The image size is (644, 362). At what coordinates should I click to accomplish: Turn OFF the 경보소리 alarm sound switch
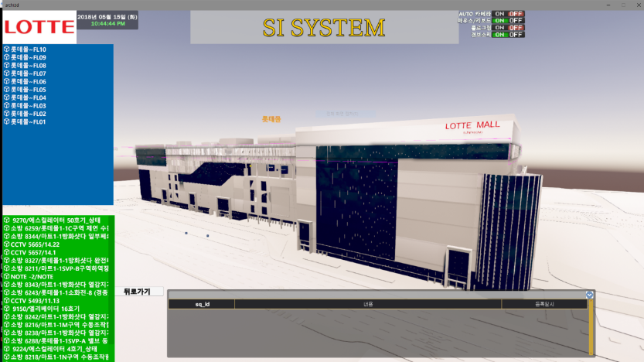[x=516, y=35]
